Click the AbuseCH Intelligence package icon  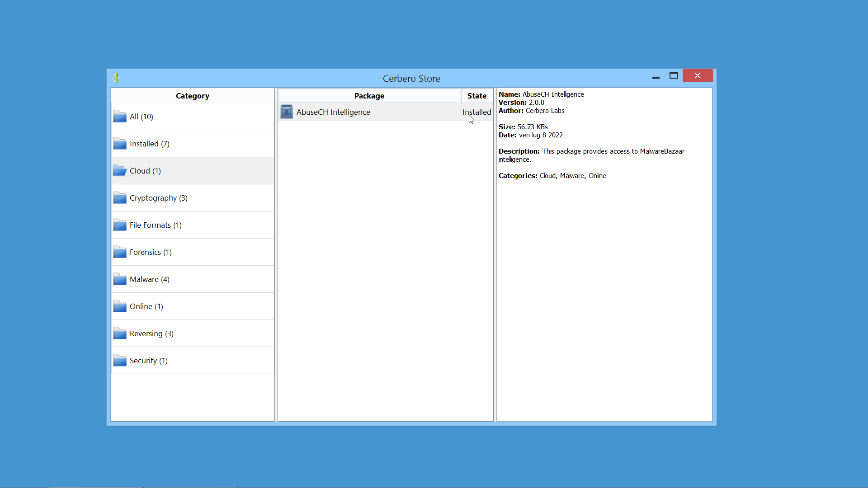pos(287,112)
